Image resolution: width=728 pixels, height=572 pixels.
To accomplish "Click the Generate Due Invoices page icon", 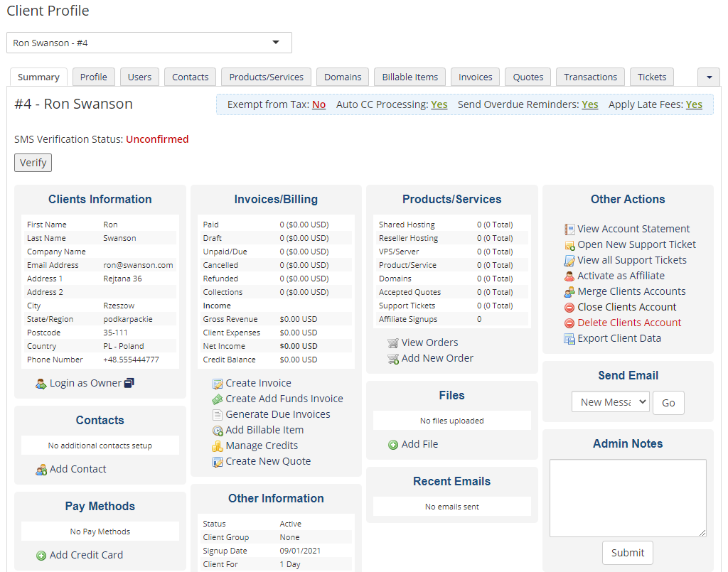I will [x=218, y=415].
